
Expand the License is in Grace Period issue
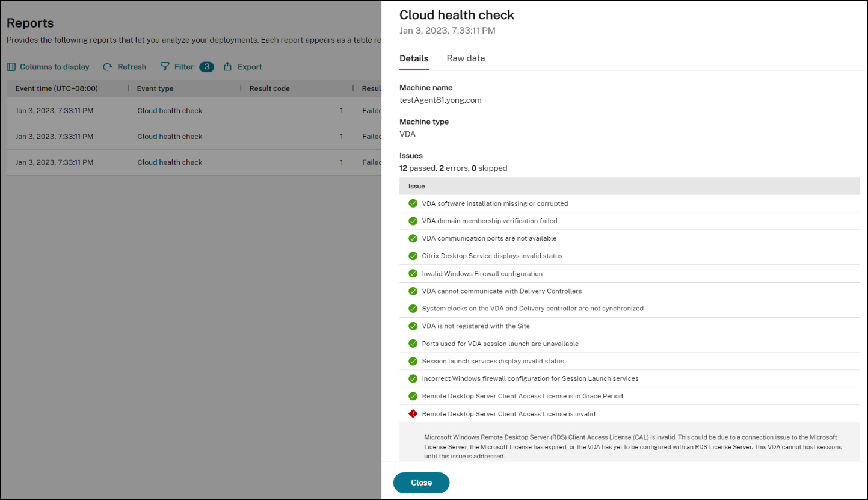coord(522,397)
